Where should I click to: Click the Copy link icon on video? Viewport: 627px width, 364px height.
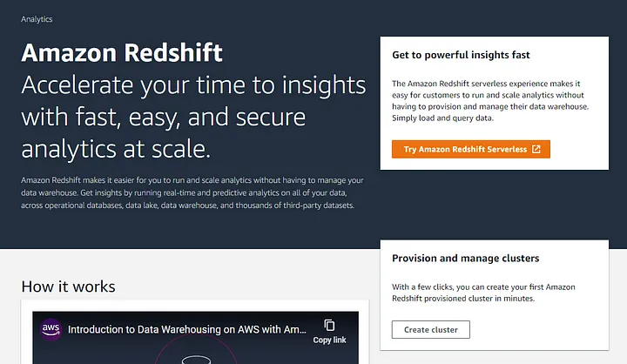329,325
